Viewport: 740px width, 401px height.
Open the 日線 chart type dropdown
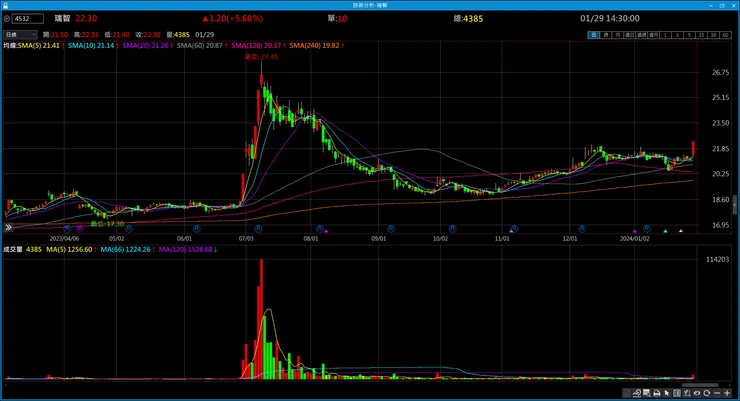click(20, 34)
